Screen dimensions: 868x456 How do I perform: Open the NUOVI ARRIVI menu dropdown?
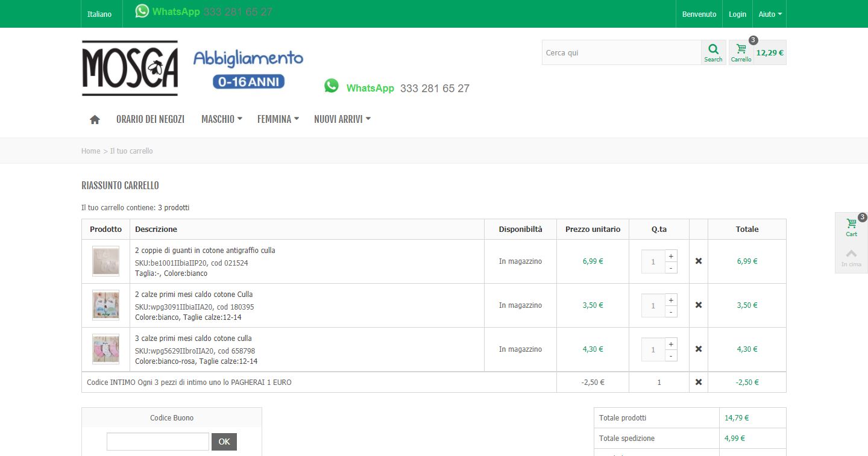point(342,119)
